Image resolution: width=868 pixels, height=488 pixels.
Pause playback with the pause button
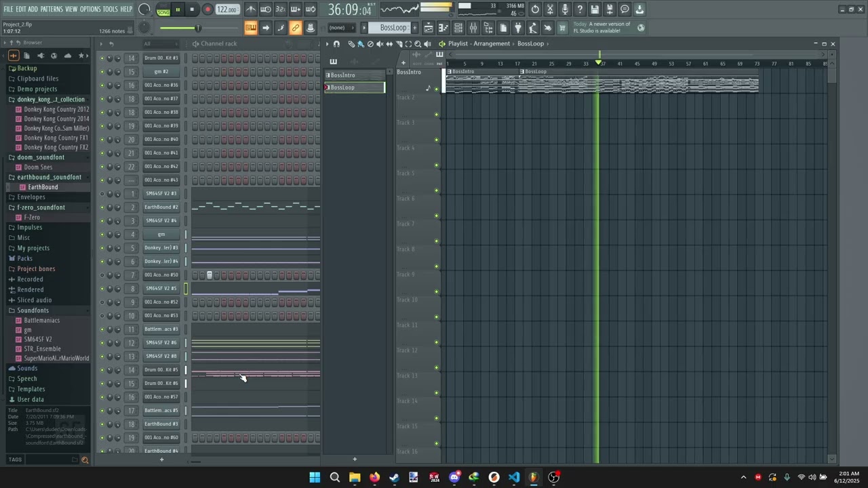(x=178, y=9)
